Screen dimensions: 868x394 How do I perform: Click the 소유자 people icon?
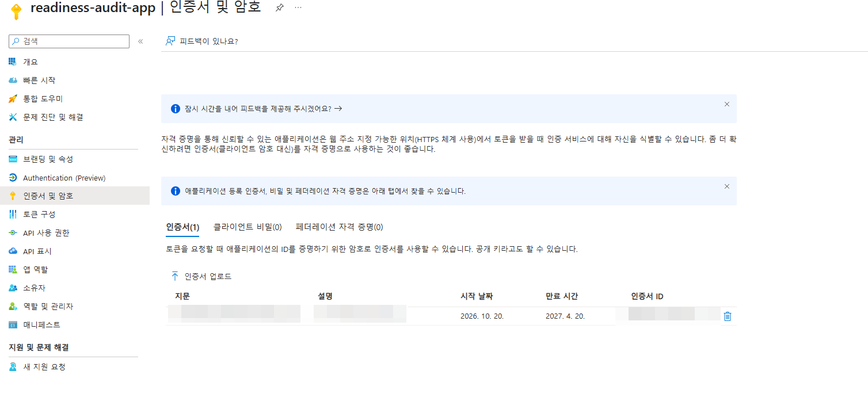tap(13, 288)
